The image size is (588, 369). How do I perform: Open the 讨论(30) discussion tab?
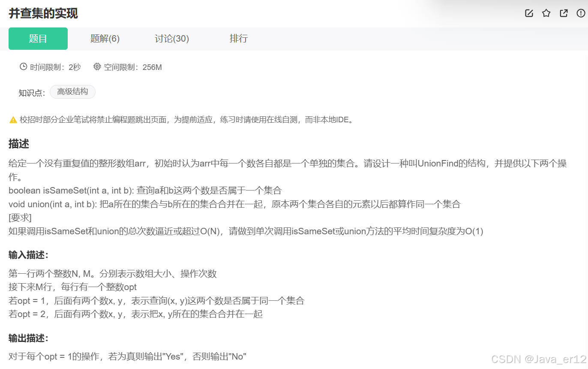171,39
